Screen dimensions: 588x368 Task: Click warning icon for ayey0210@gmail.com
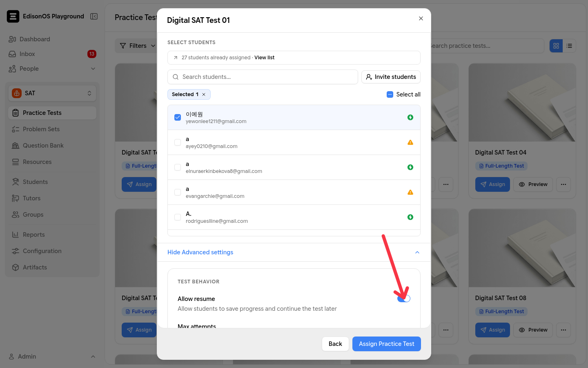410,142
